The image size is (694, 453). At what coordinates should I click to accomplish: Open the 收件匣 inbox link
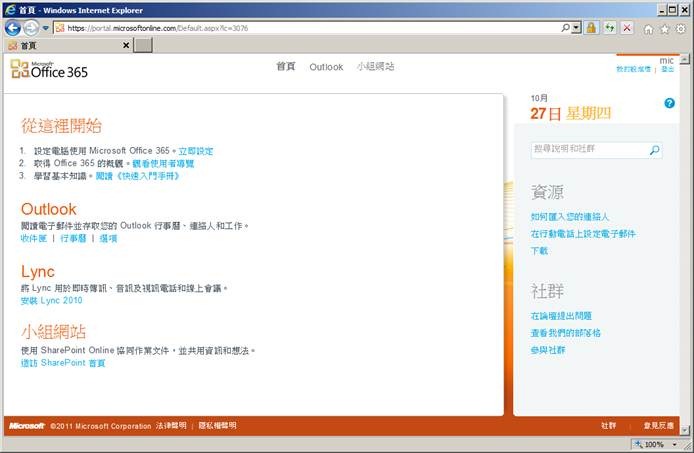pyautogui.click(x=34, y=238)
